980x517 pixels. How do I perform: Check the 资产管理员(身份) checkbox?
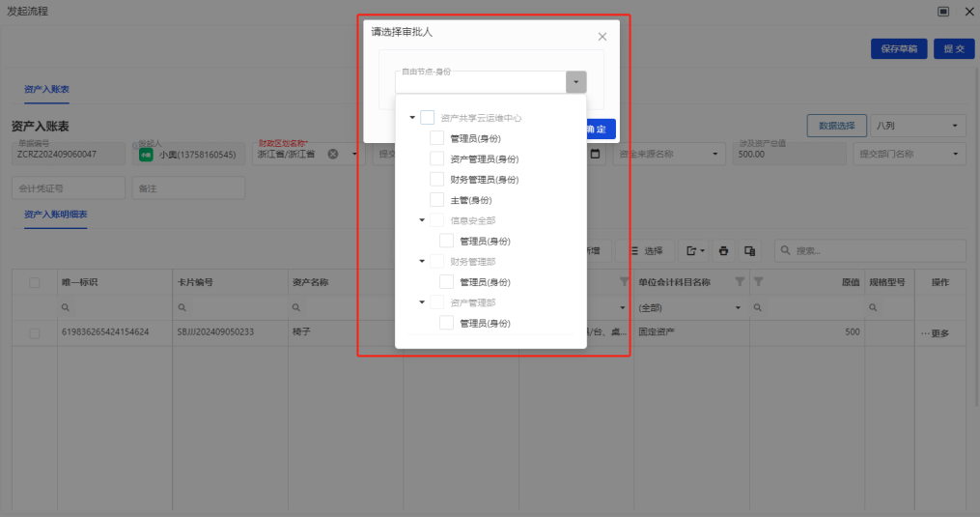[437, 158]
